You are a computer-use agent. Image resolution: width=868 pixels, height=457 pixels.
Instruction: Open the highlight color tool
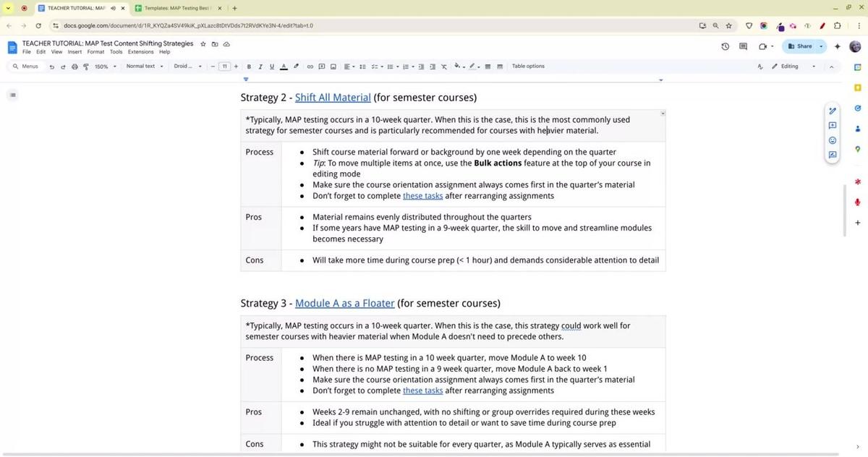click(x=296, y=67)
